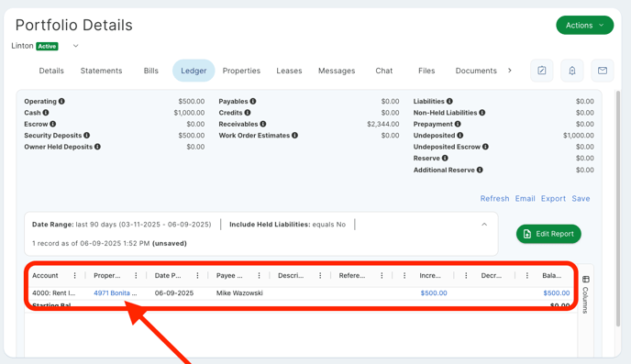Click info icon next to Credits
Image resolution: width=631 pixels, height=364 pixels.
[x=248, y=113]
